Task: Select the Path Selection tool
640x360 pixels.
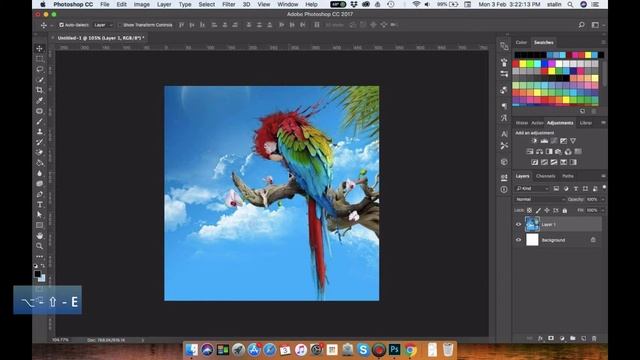Action: 40,215
